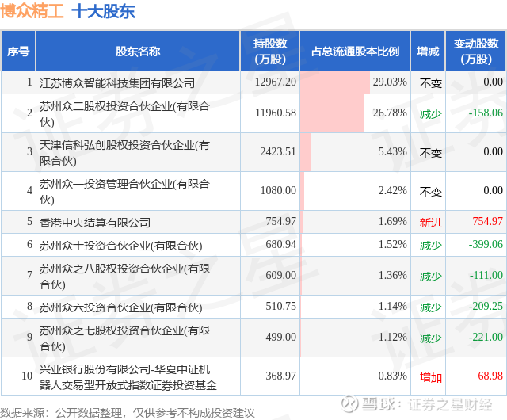Click the -209.25 change value
Screen dimensions: 507x420
(x=486, y=306)
